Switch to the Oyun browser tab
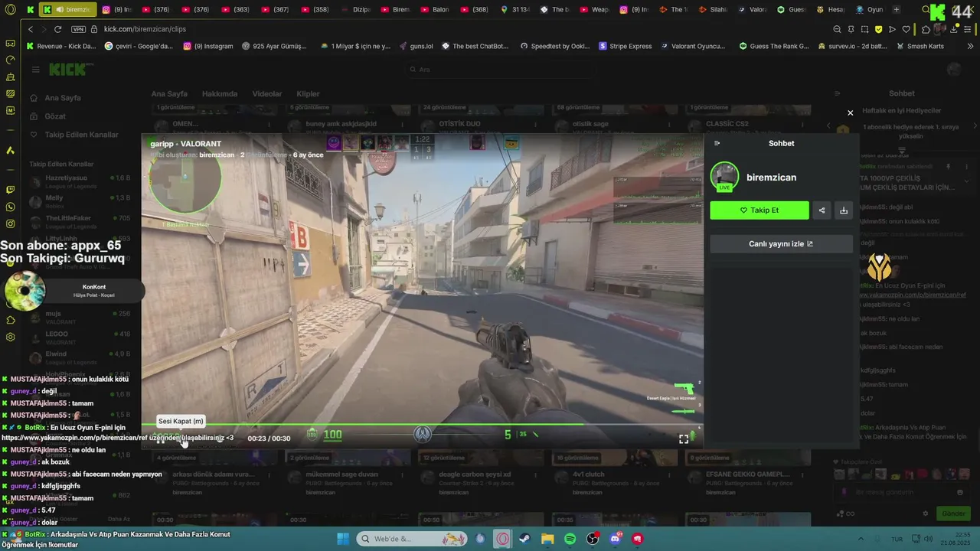The width and height of the screenshot is (980, 551). (x=870, y=9)
